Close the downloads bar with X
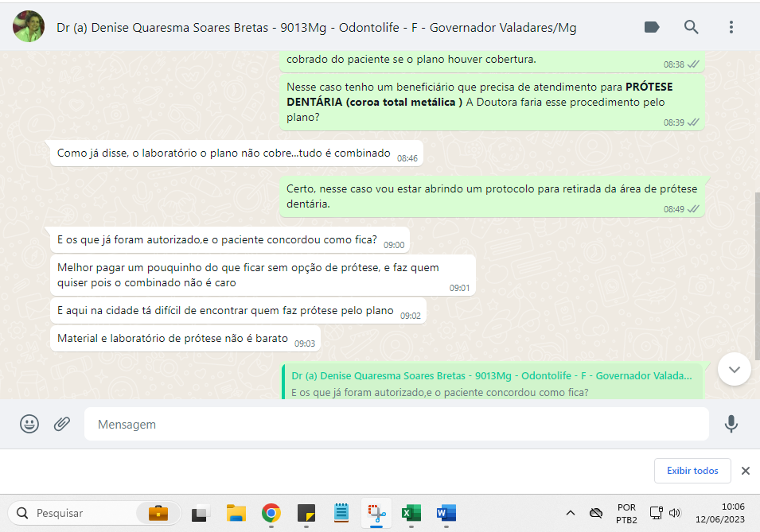Viewport: 760px width, 532px height. [746, 471]
